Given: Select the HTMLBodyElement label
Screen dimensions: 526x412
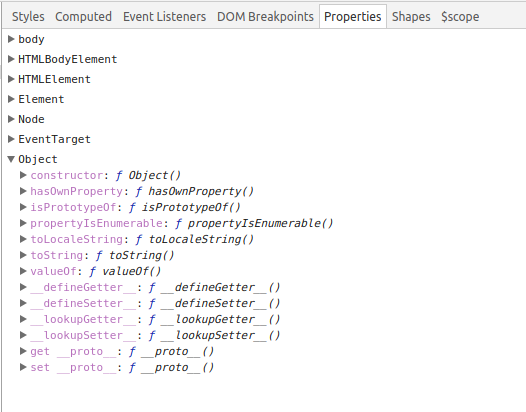Looking at the screenshot, I should tap(67, 59).
